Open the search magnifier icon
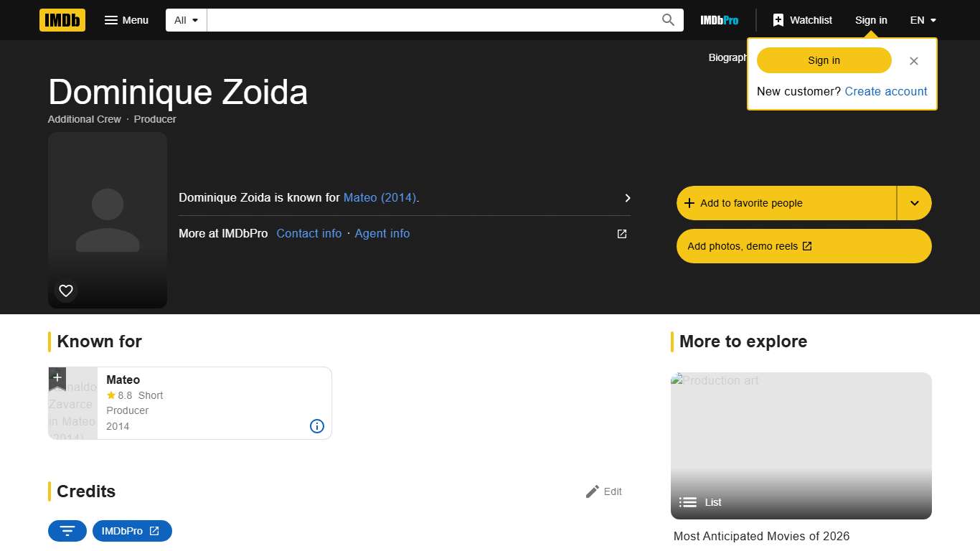Viewport: 980px width, 551px height. [667, 20]
